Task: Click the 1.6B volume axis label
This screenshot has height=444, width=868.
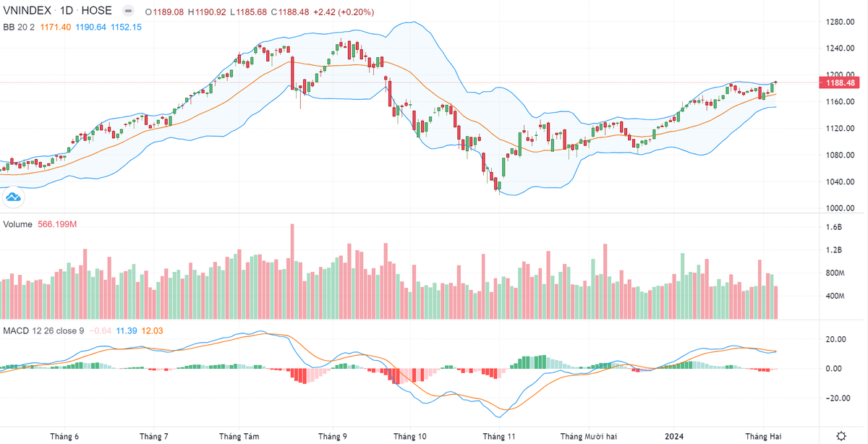Action: click(x=835, y=227)
